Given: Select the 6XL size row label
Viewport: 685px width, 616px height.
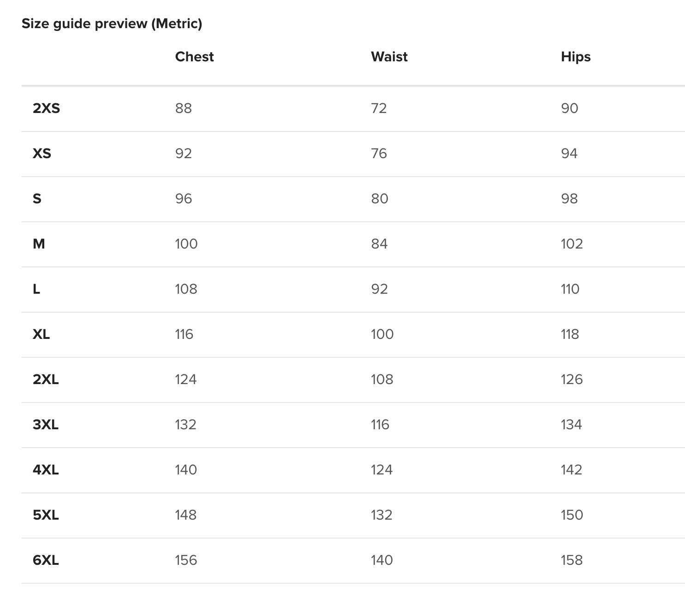Looking at the screenshot, I should tap(46, 560).
